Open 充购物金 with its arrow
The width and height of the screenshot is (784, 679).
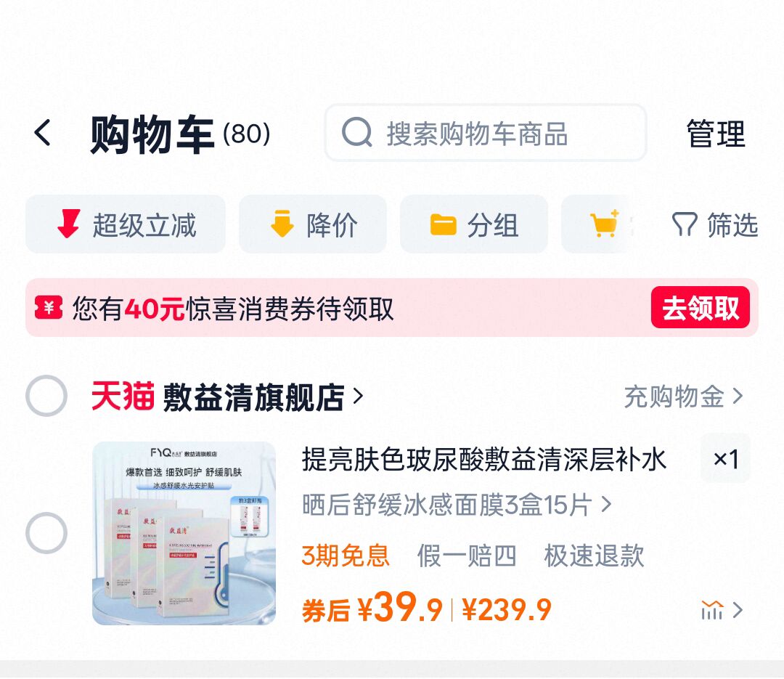pyautogui.click(x=681, y=396)
